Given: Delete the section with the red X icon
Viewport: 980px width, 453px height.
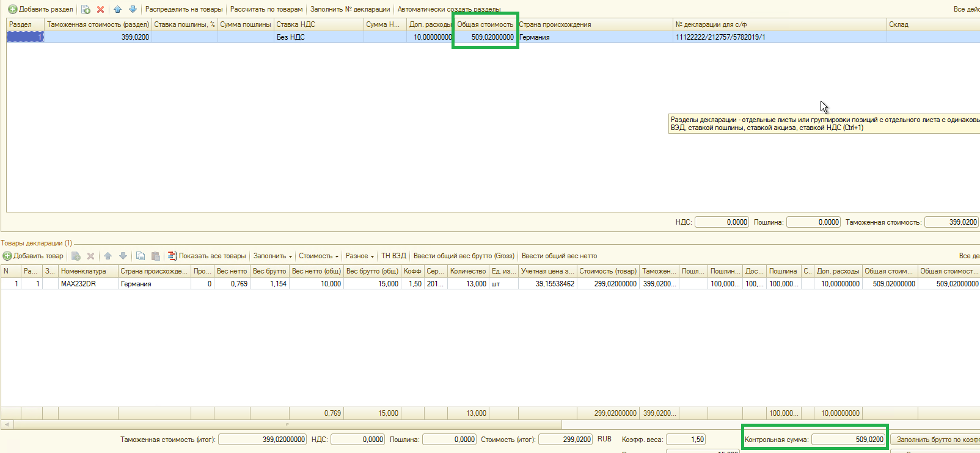Looking at the screenshot, I should [x=100, y=10].
